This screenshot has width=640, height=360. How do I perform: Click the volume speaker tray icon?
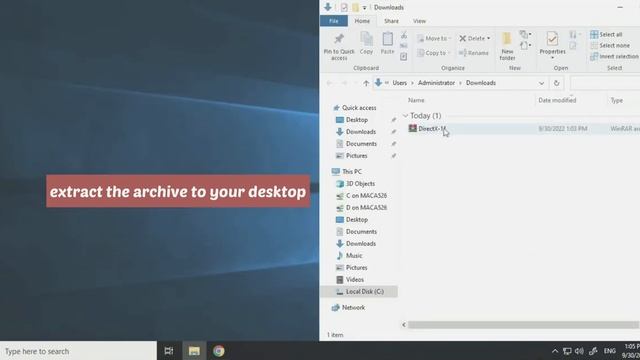tap(579, 351)
